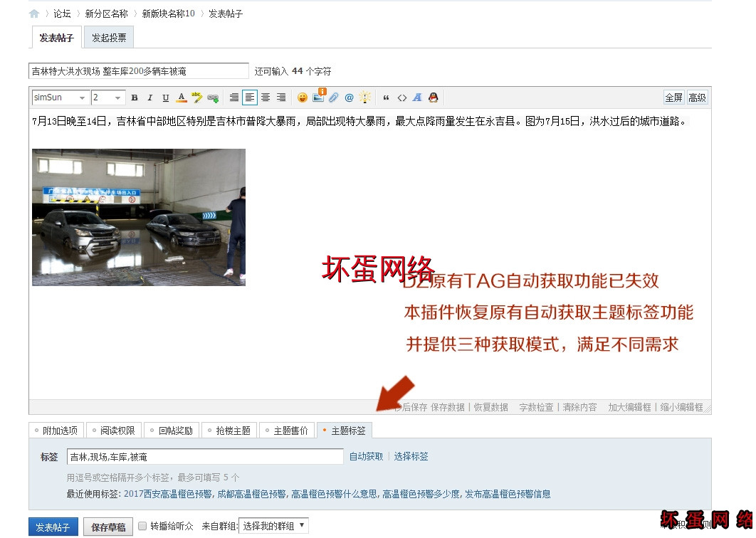Mention a user with the @ icon

tap(349, 98)
